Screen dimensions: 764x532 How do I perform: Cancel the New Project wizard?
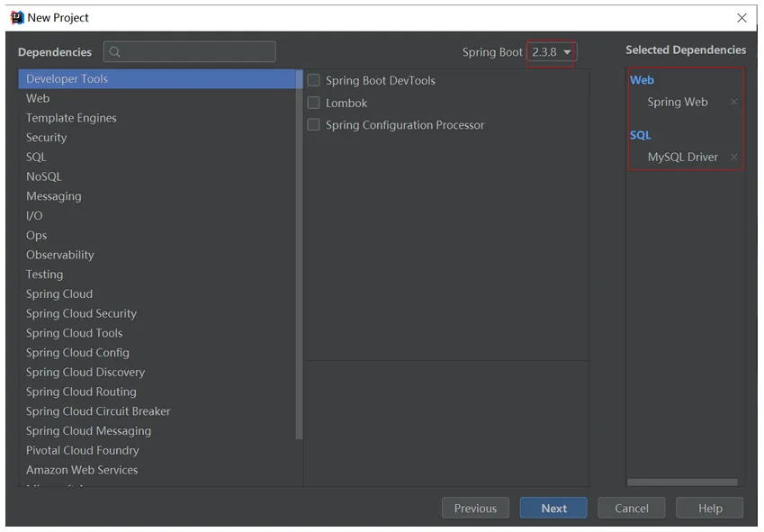pyautogui.click(x=632, y=508)
